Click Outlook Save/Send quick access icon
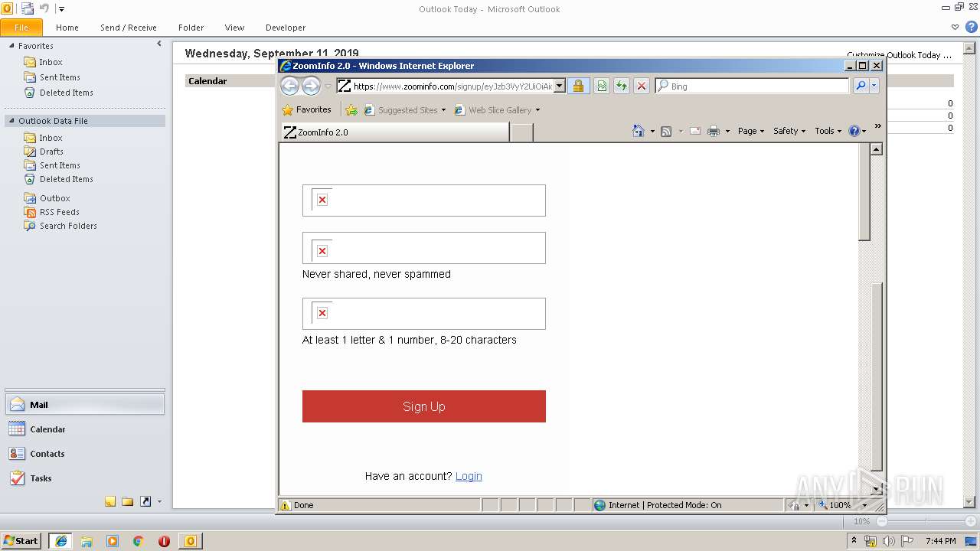980x551 pixels. (x=28, y=8)
